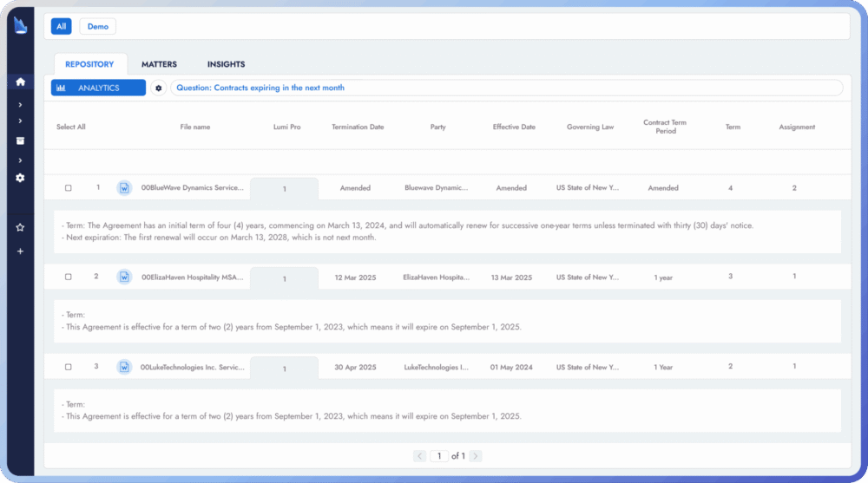This screenshot has width=868, height=483.
Task: Click the page number field in pagination
Action: point(439,456)
